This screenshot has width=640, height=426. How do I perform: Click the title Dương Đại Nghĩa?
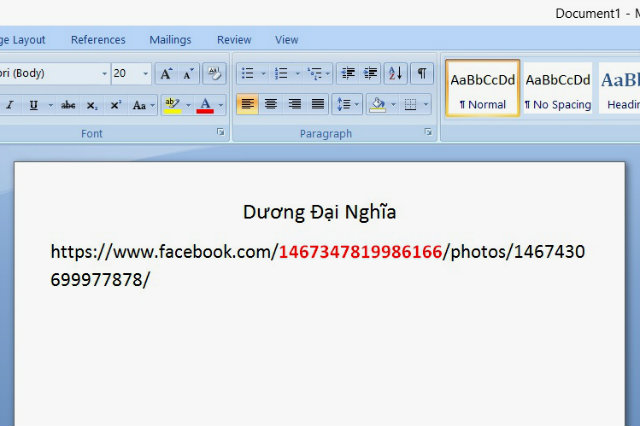click(319, 213)
